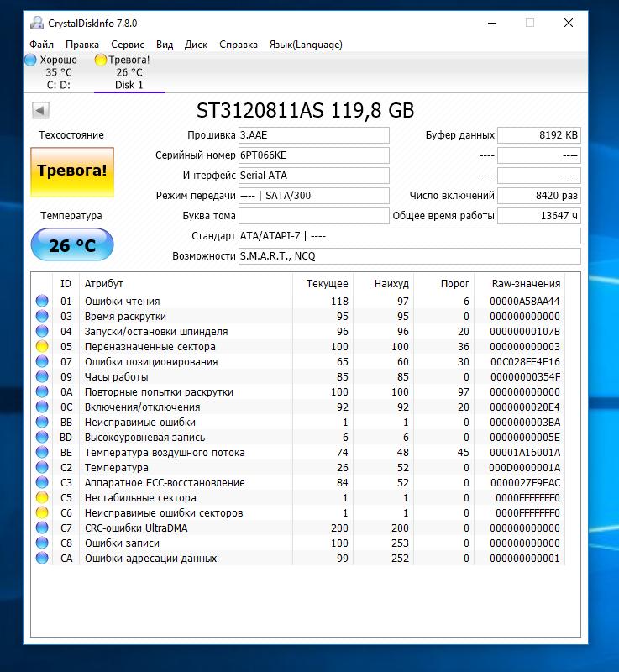The image size is (619, 672).
Task: Click the Интерфейс field Serial ATA
Action: tap(313, 176)
